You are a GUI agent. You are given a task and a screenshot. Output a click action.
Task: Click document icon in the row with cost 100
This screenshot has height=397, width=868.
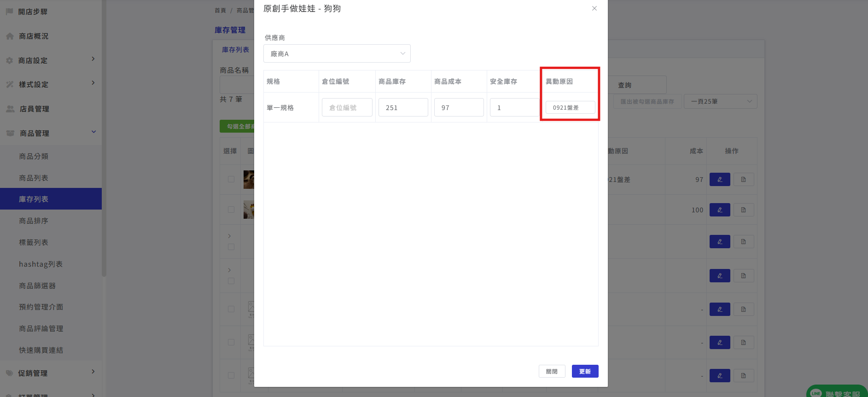[x=744, y=210]
